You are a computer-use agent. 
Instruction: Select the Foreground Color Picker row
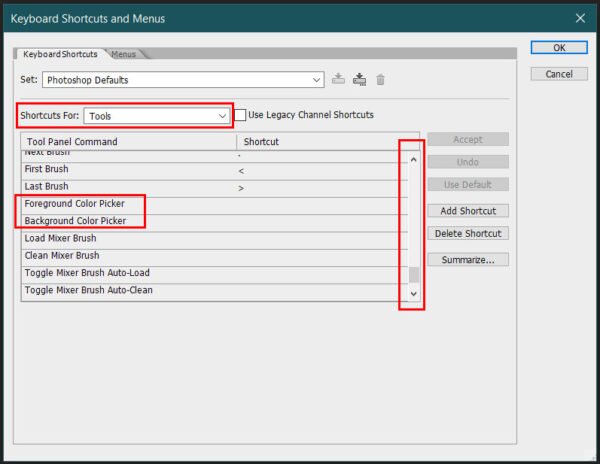pos(214,204)
